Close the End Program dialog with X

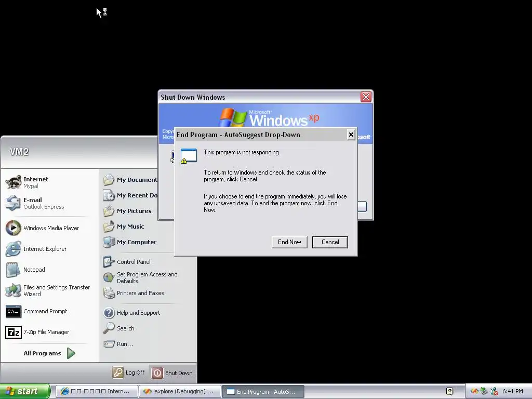tap(351, 135)
